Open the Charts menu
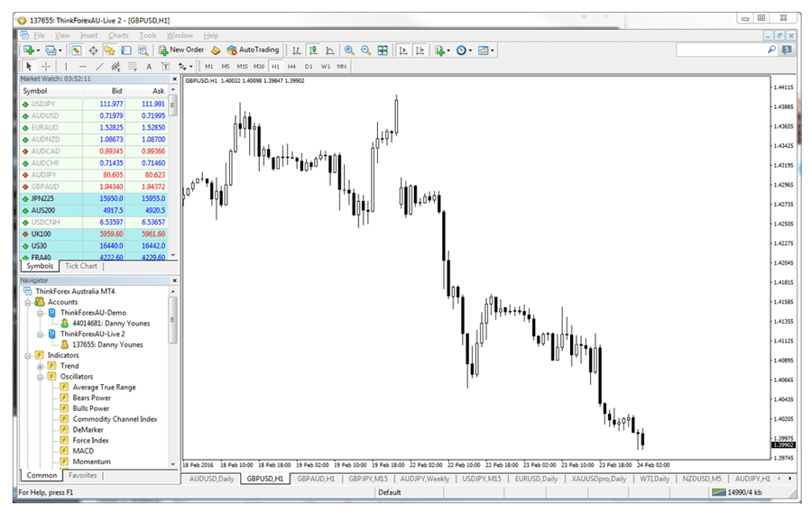This screenshot has height=512, width=812. 118,35
